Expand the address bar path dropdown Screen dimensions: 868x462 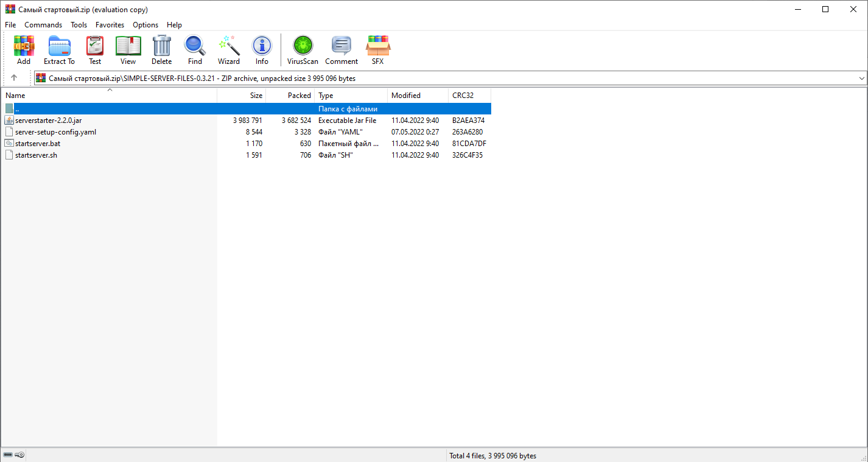click(861, 78)
